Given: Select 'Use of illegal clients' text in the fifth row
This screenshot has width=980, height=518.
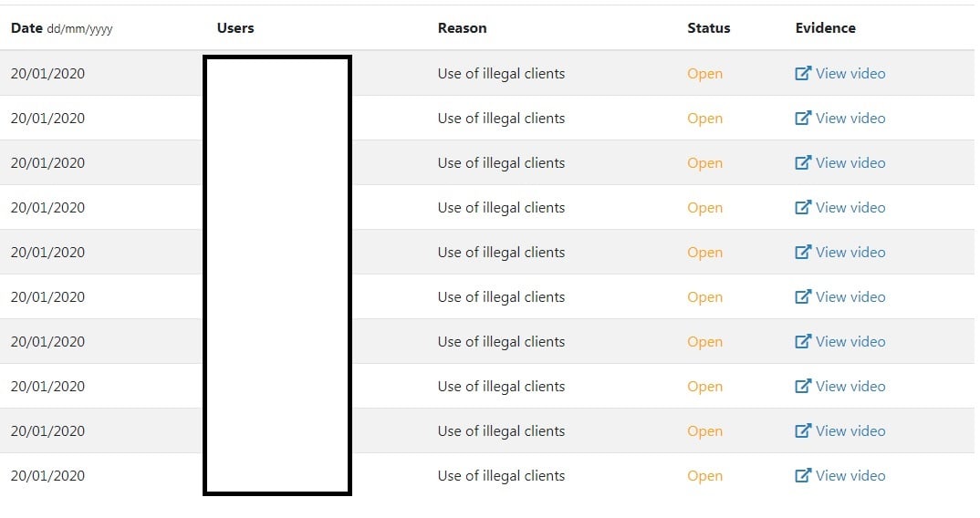Looking at the screenshot, I should (501, 253).
